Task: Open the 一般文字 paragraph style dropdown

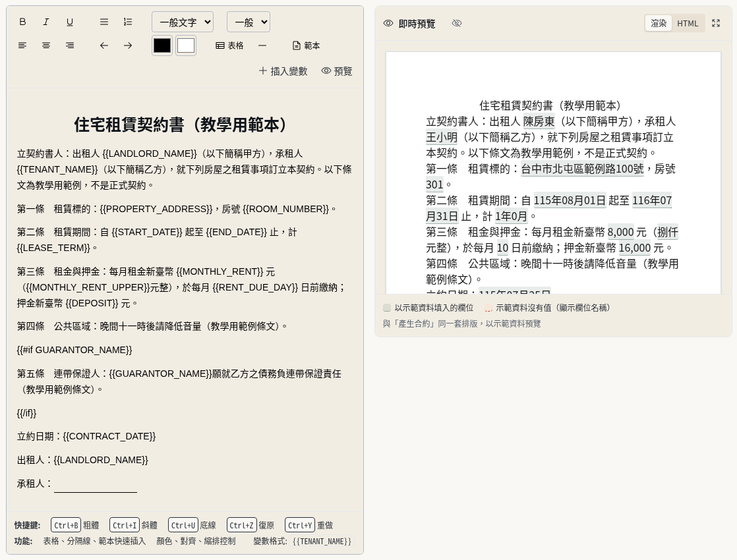Action: [183, 22]
